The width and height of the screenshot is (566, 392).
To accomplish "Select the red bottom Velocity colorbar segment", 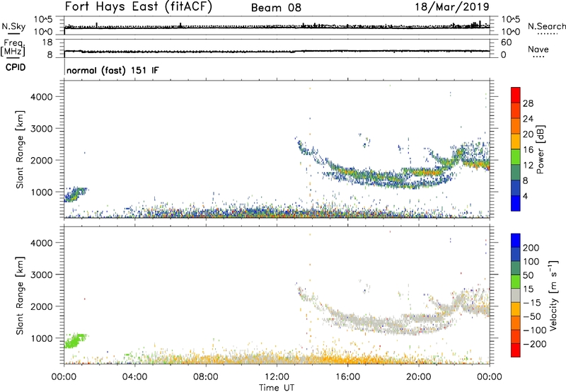I will pos(515,353).
